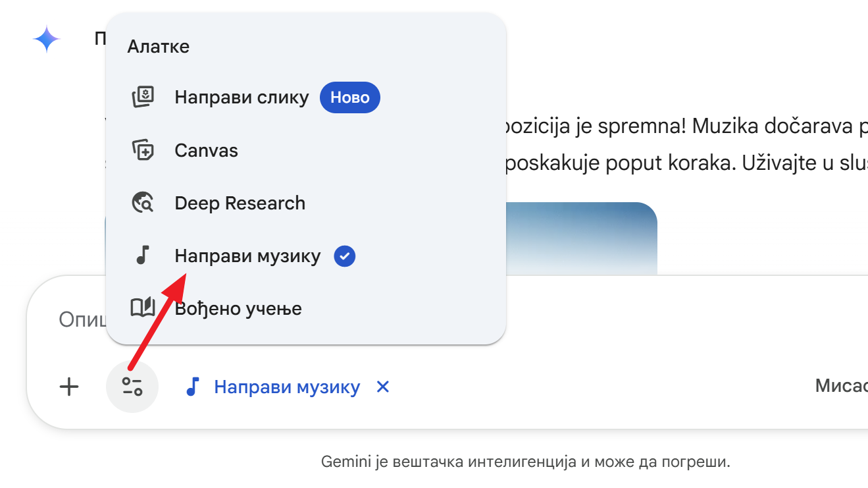Choose the Canvas menu entry

pos(206,151)
